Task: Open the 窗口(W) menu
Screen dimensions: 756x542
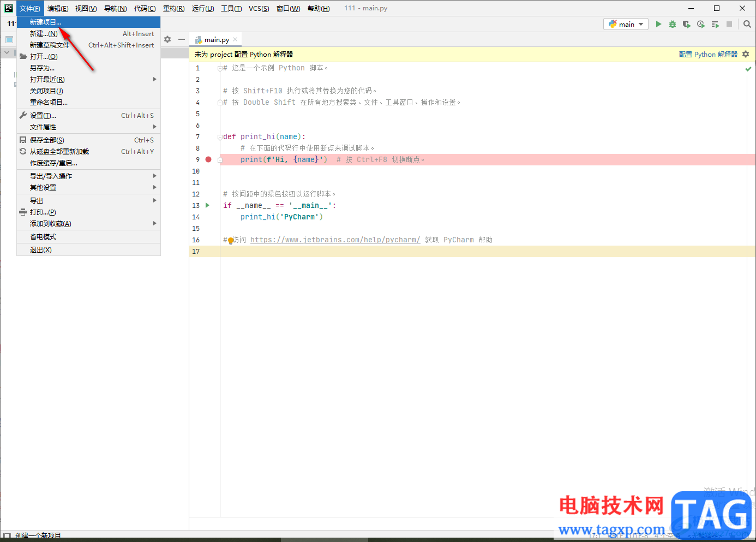Action: pyautogui.click(x=288, y=8)
